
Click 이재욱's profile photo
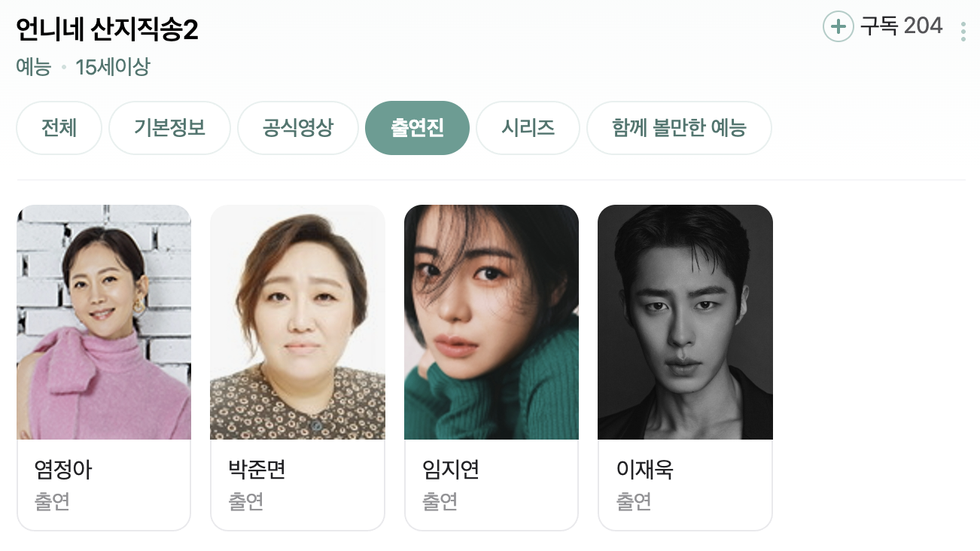685,322
